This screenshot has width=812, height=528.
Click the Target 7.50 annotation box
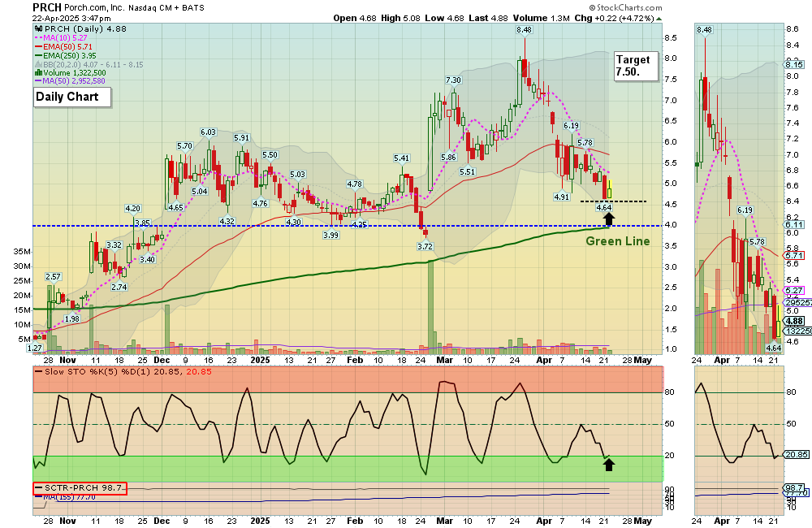pos(636,66)
